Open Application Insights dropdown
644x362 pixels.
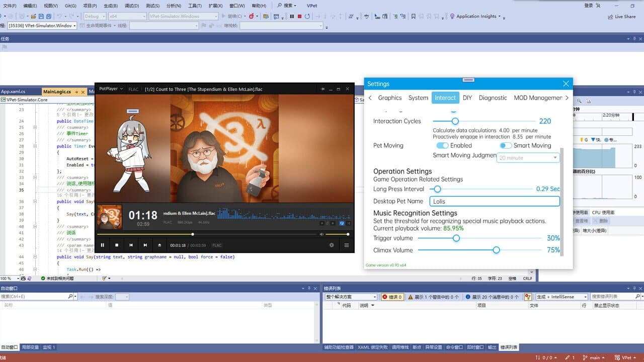(x=475, y=16)
